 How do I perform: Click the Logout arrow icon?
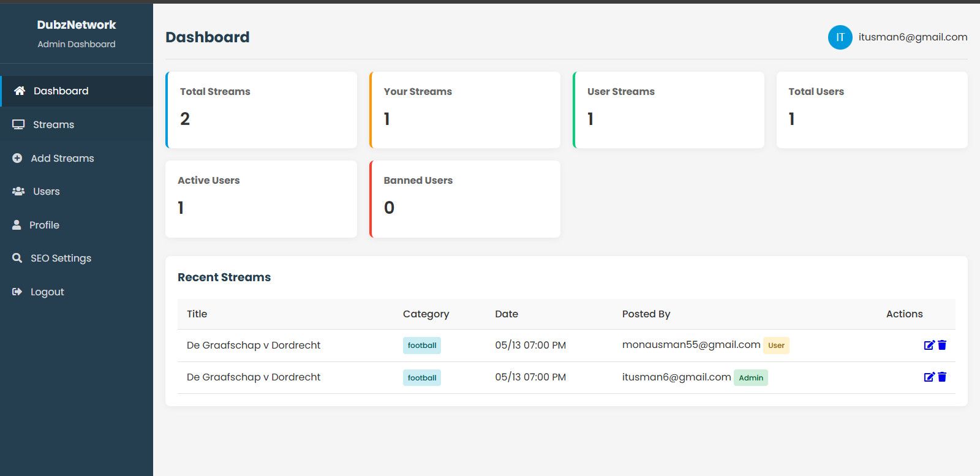(x=17, y=292)
